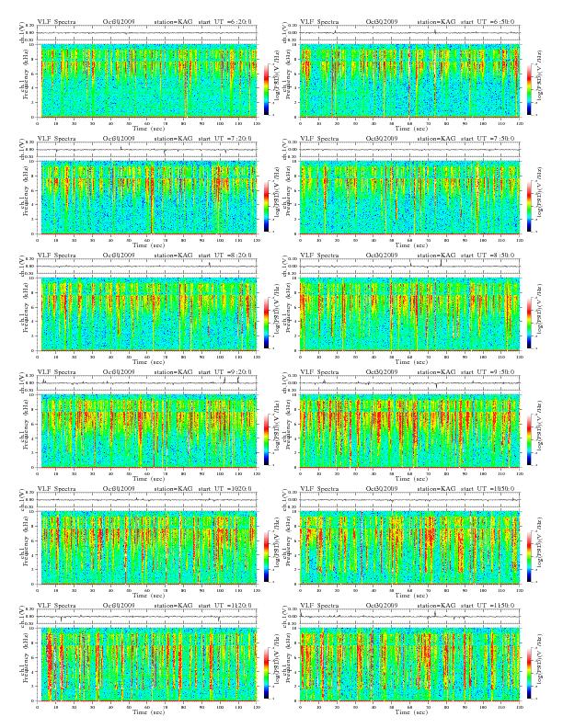Click the waveform trace for start UT 8:50:0

pyautogui.click(x=409, y=267)
